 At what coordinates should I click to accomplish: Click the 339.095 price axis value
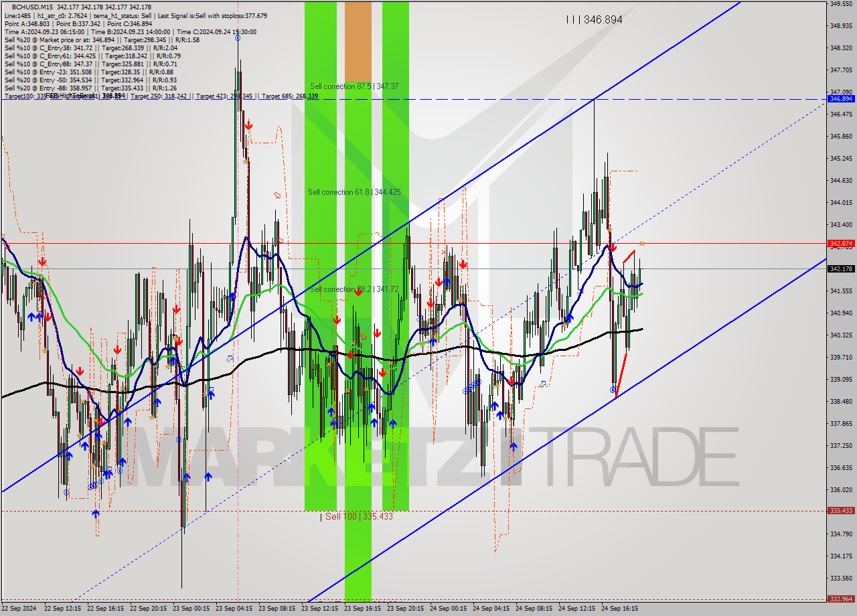841,379
